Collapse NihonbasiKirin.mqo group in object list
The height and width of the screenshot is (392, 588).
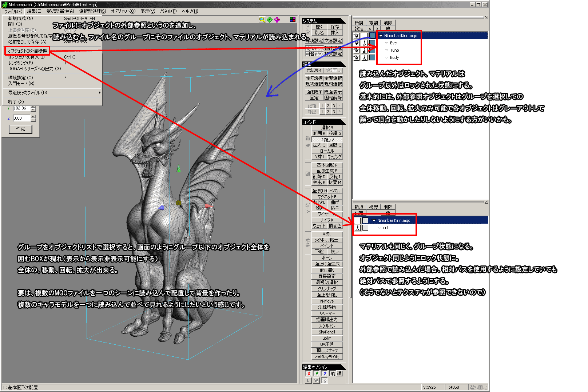[381, 36]
